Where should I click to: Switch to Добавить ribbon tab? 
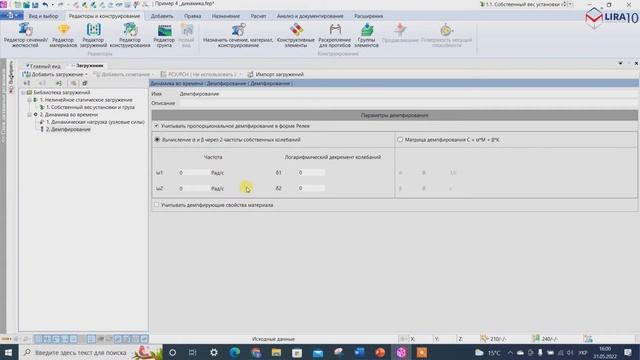(x=162, y=16)
